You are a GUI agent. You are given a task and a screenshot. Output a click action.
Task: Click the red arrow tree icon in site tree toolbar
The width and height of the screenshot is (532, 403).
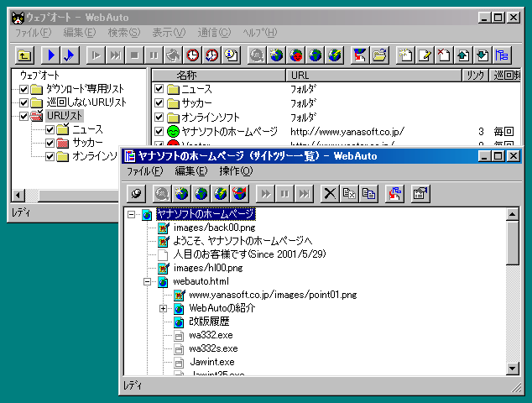tap(394, 194)
